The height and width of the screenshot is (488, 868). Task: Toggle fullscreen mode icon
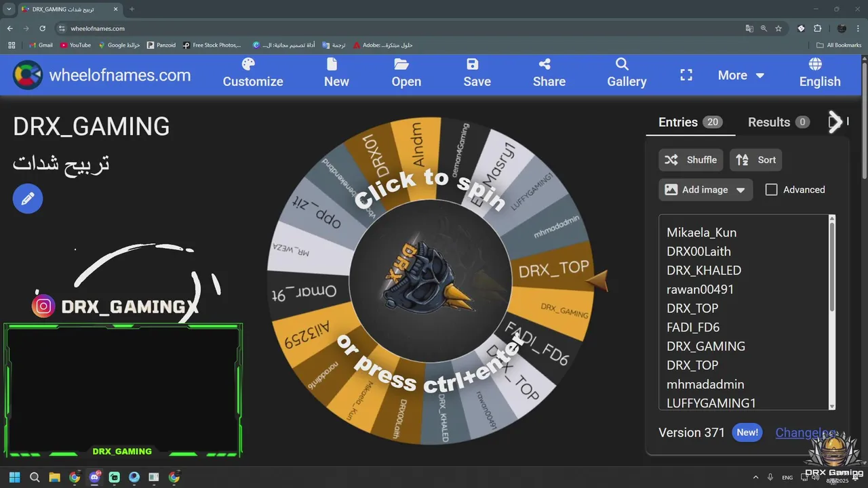686,75
